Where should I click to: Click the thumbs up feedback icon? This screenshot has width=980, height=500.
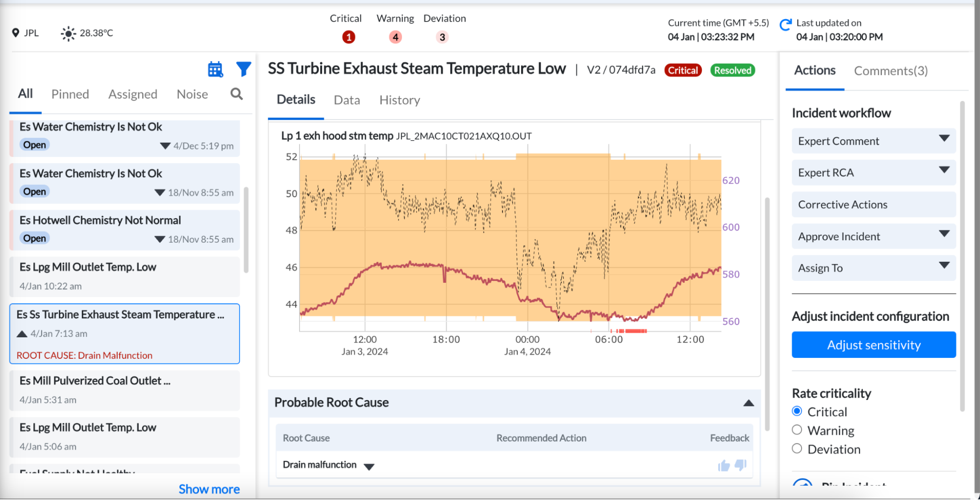[724, 465]
